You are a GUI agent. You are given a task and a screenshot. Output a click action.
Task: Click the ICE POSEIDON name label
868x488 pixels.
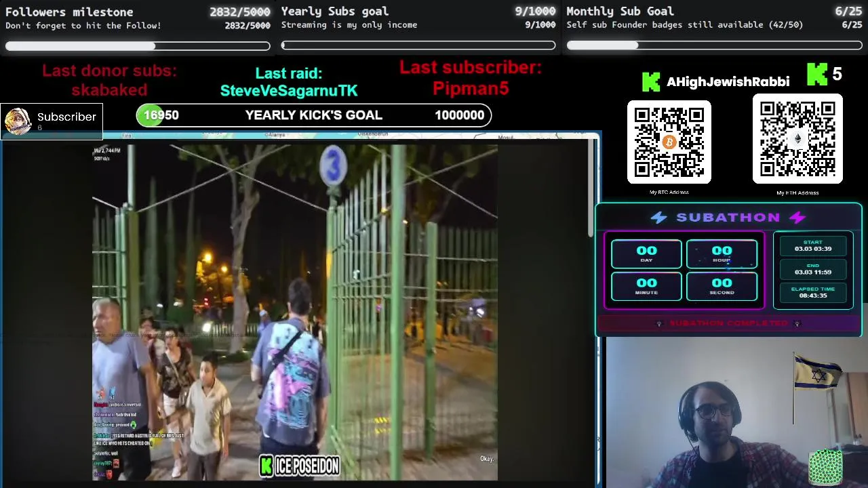tap(307, 466)
